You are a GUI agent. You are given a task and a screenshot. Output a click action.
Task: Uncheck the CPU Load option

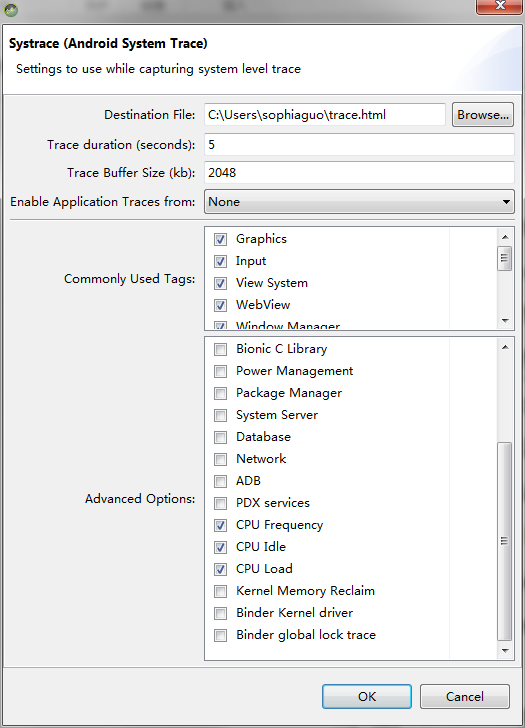(x=220, y=569)
